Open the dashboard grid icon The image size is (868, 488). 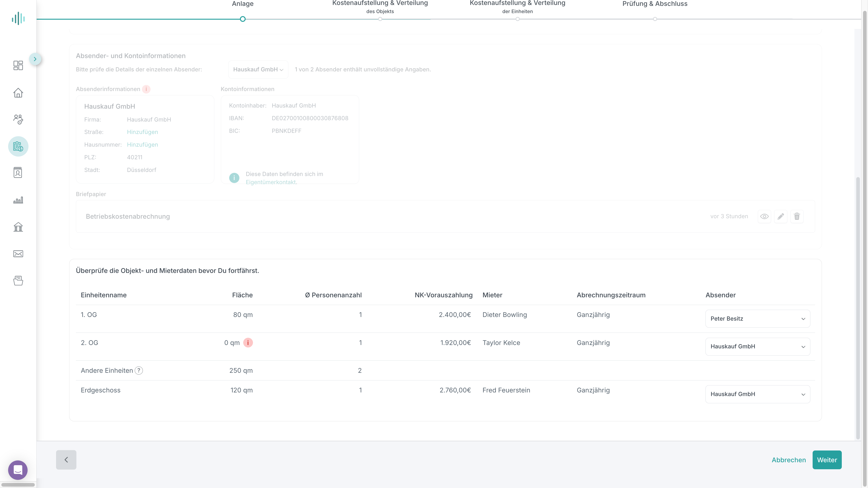tap(18, 65)
